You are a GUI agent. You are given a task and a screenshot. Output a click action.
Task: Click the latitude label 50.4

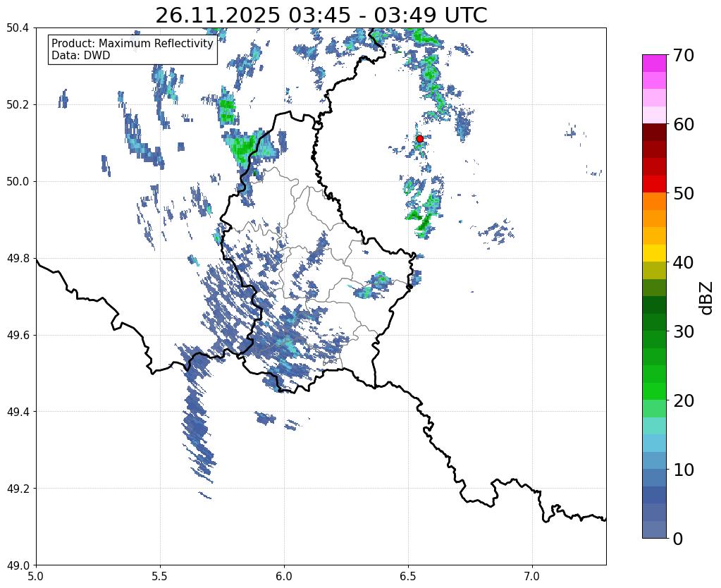(18, 28)
